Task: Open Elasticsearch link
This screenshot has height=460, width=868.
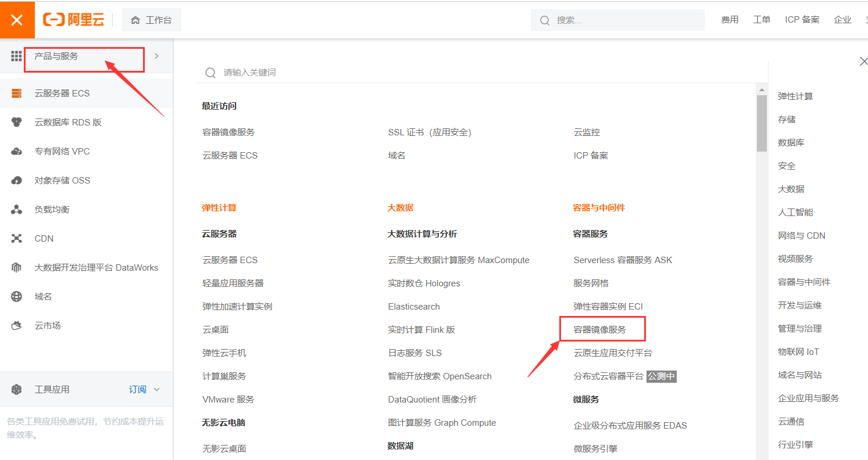Action: [414, 307]
